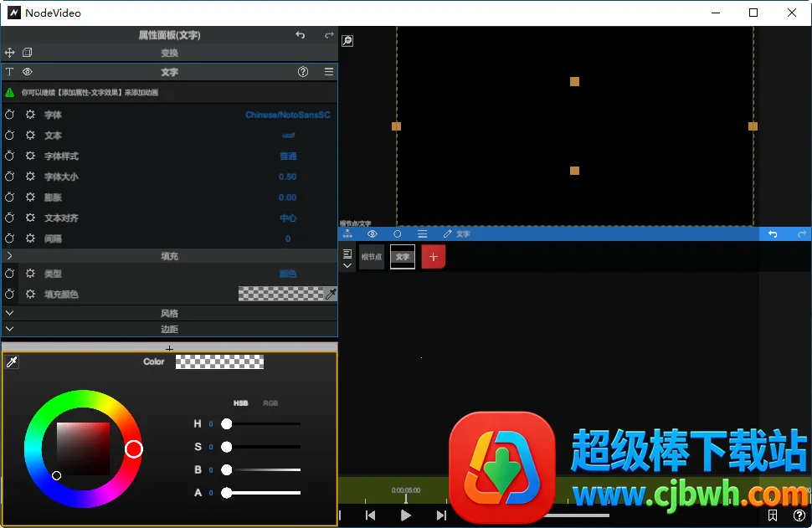Click the pencil rename icon in timeline toolbar
This screenshot has width=812, height=528.
448,234
